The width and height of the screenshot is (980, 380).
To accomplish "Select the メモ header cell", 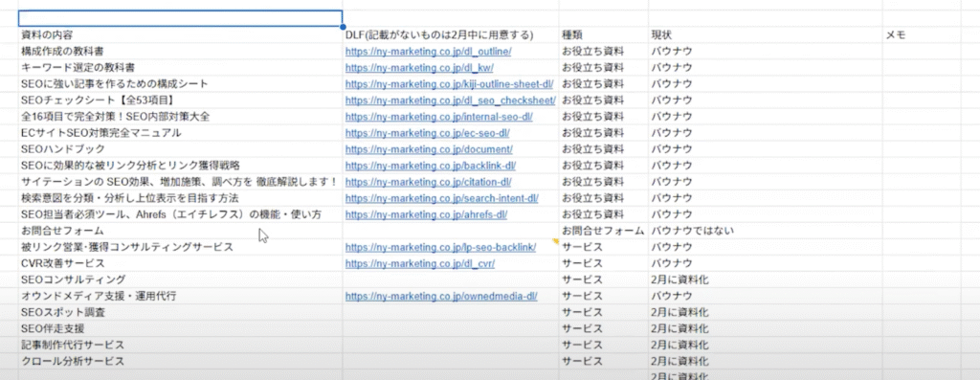I will tap(922, 35).
